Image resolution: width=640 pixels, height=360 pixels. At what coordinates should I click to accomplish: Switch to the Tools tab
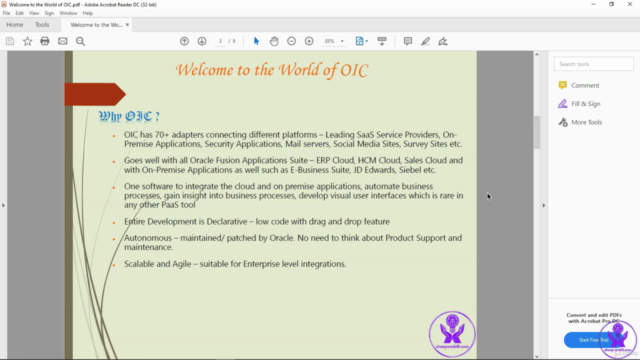point(42,25)
